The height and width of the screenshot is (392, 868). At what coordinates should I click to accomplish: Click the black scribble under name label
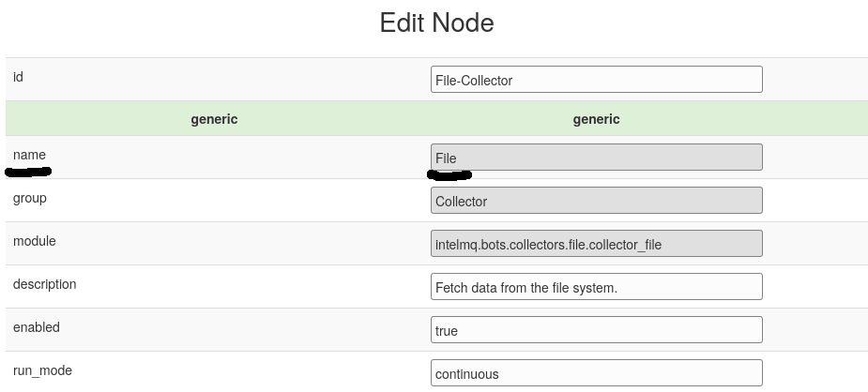pyautogui.click(x=28, y=172)
